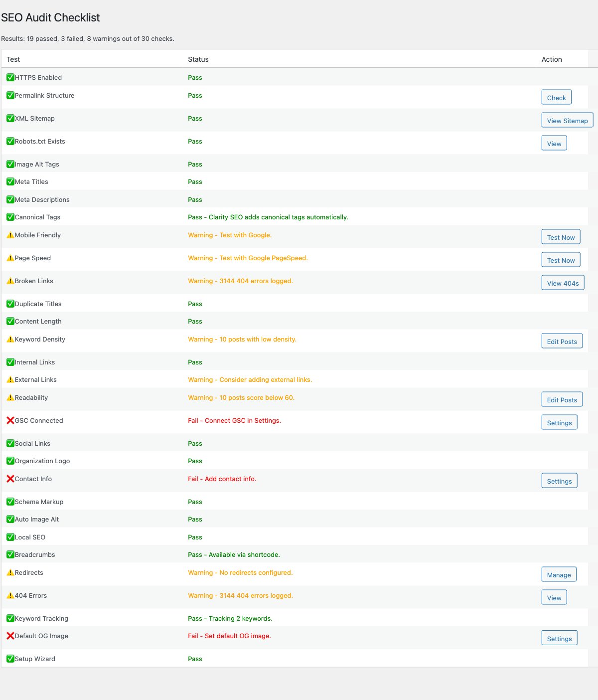The height and width of the screenshot is (700, 598).
Task: Click the check icon beside Social Links
Action: pos(10,443)
